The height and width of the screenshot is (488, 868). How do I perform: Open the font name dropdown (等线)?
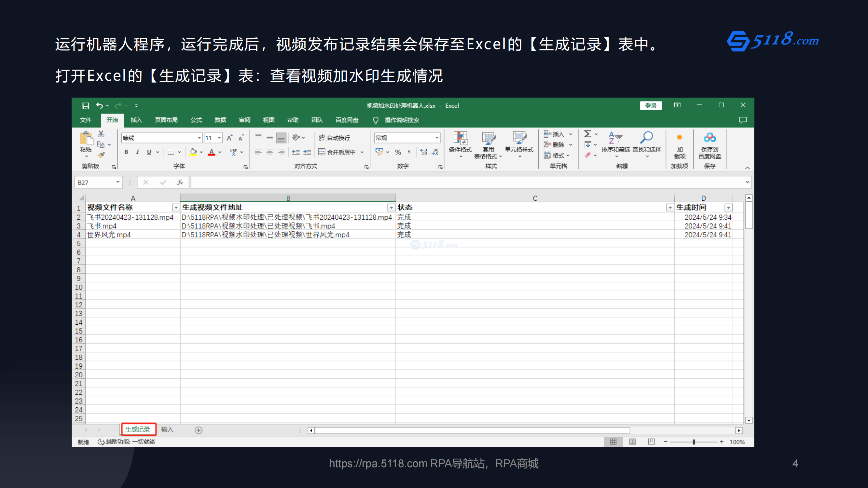click(x=199, y=138)
